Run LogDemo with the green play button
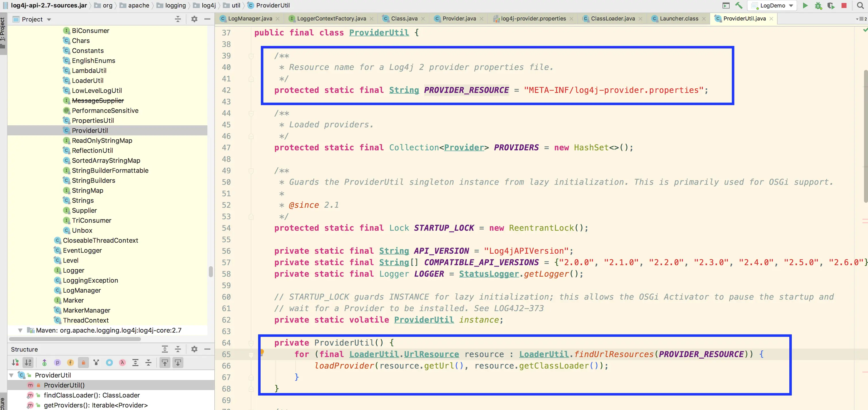 [x=805, y=5]
